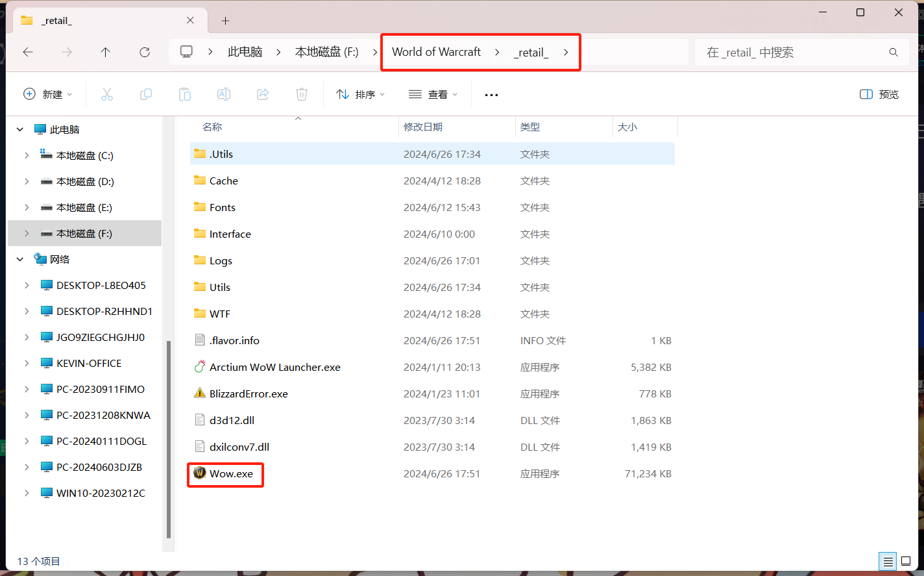Select the d3d12.dll file icon
The image size is (924, 576).
[200, 420]
